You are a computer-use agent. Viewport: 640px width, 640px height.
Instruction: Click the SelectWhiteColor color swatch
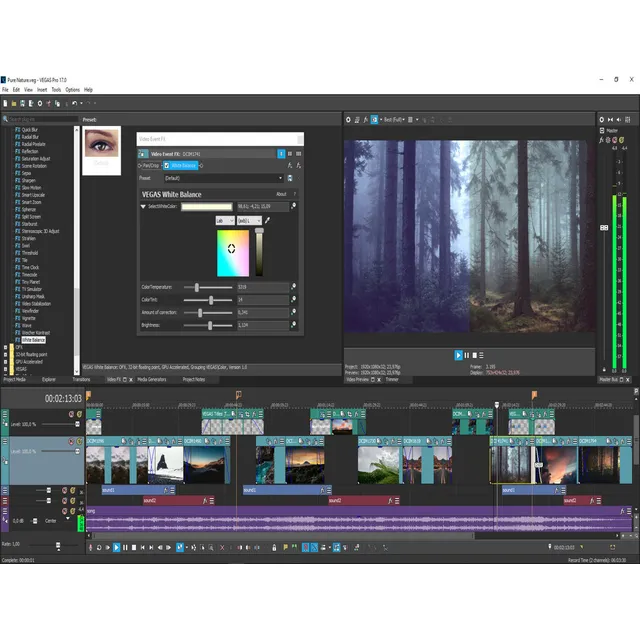(x=207, y=207)
